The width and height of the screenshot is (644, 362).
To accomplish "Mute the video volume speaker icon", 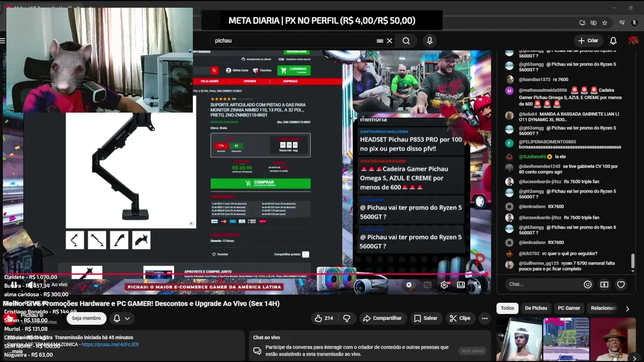I will coord(31,285).
